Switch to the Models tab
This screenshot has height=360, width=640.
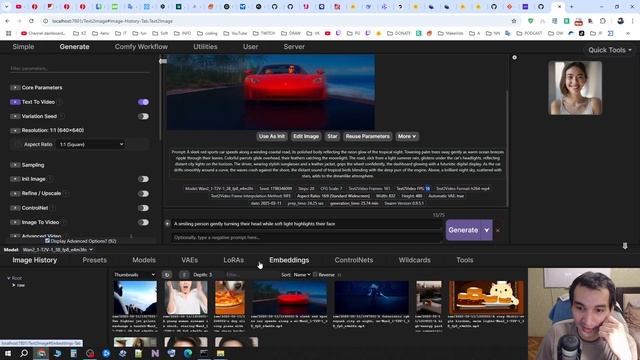[x=144, y=260]
